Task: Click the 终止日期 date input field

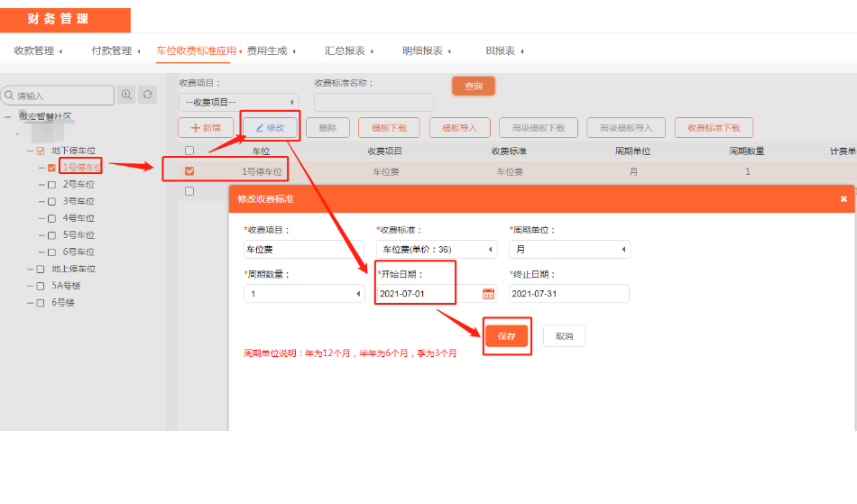Action: (x=568, y=294)
